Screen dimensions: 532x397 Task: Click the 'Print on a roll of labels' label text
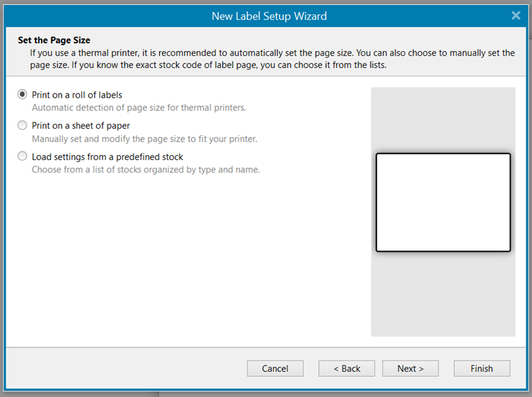(82, 95)
